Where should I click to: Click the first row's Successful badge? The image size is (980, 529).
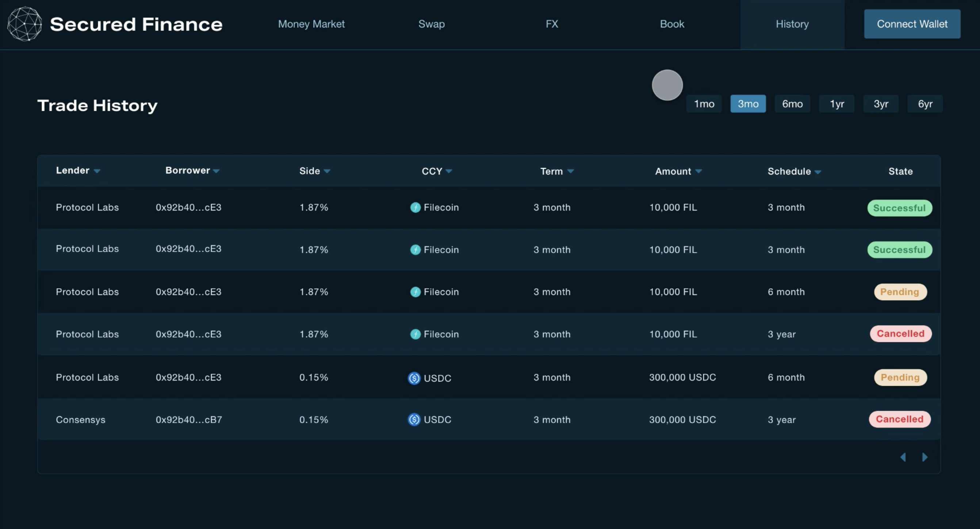point(900,208)
